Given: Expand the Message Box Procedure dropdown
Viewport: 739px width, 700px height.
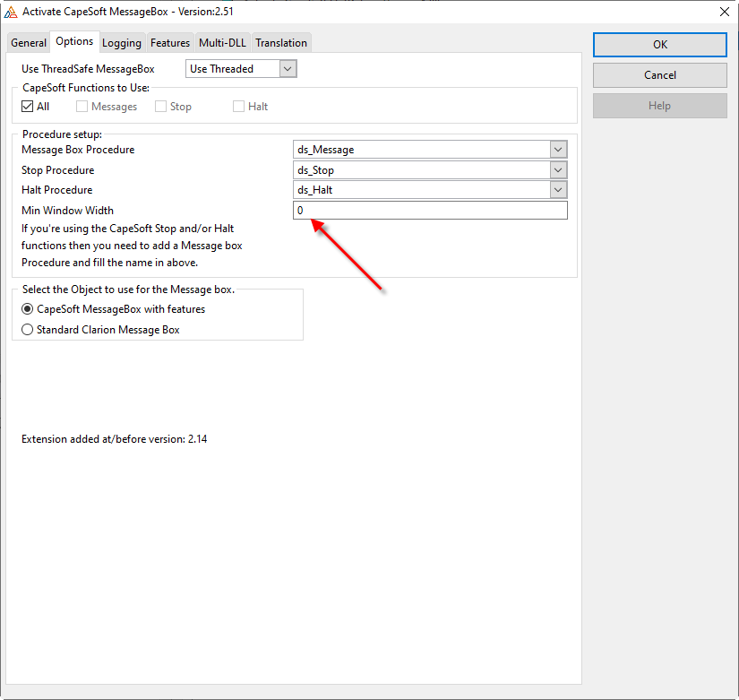Looking at the screenshot, I should pyautogui.click(x=558, y=150).
